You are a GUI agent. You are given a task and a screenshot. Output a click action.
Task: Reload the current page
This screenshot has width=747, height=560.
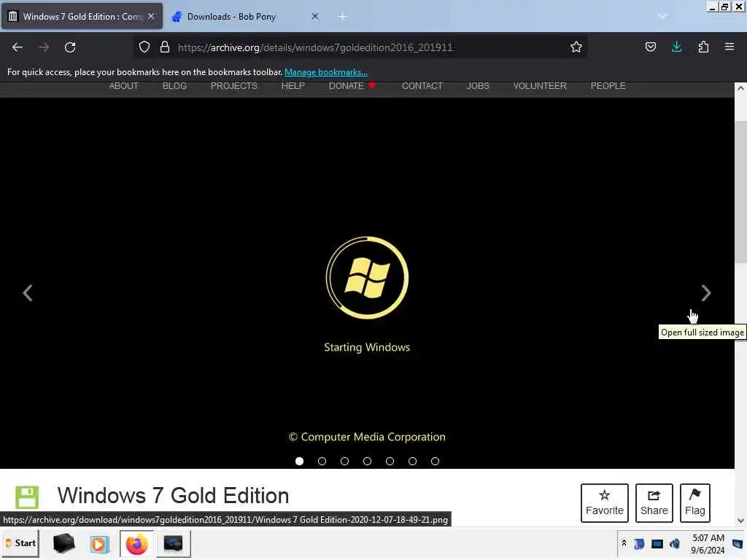70,47
